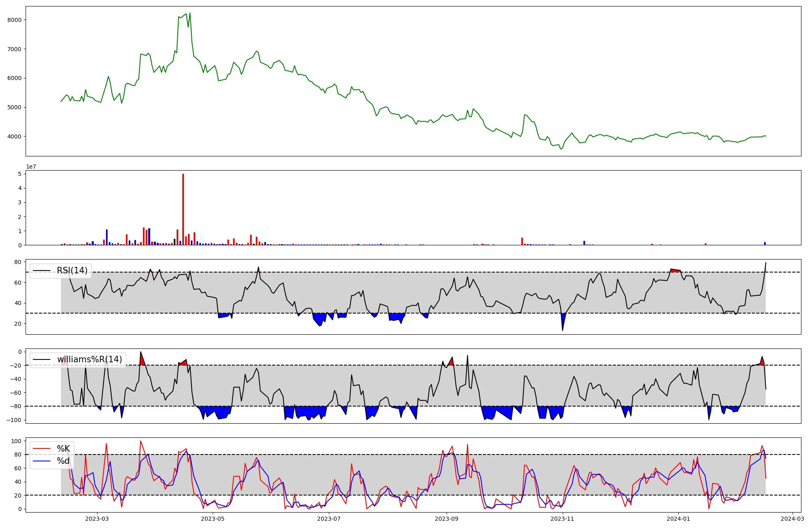Click the RSI(14) legend label
812x528 pixels.
(72, 270)
